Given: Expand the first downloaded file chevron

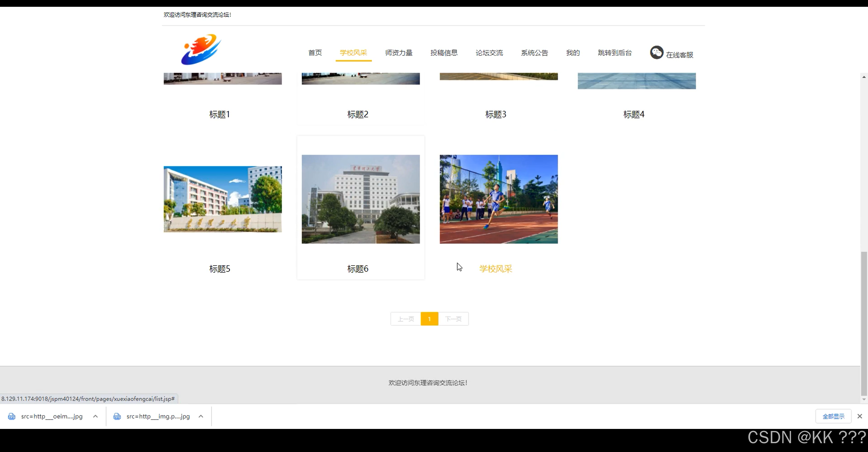Looking at the screenshot, I should [95, 416].
